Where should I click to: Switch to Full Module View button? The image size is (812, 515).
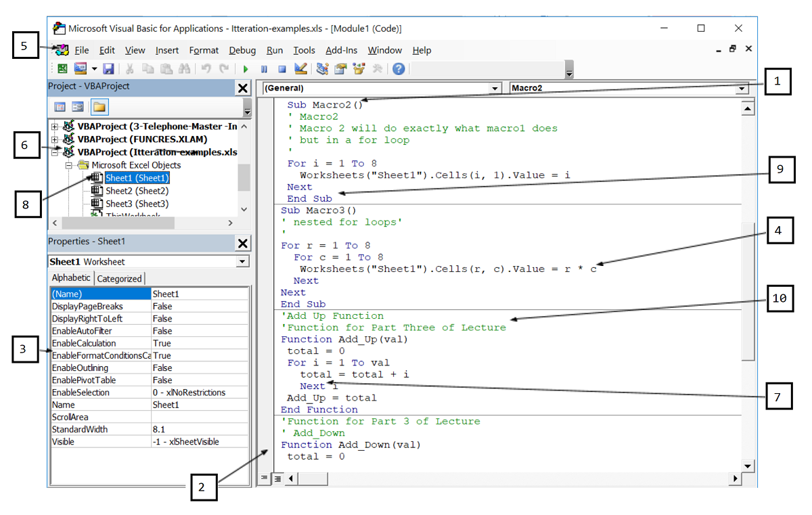tap(277, 478)
